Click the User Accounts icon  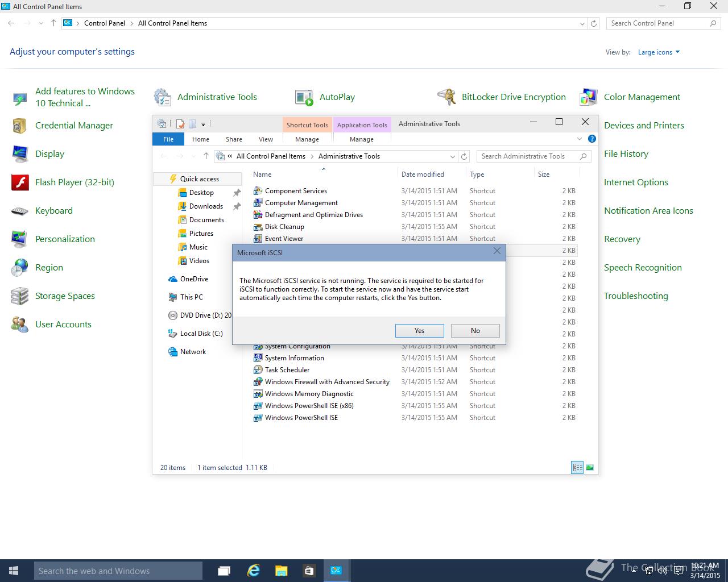pyautogui.click(x=20, y=325)
